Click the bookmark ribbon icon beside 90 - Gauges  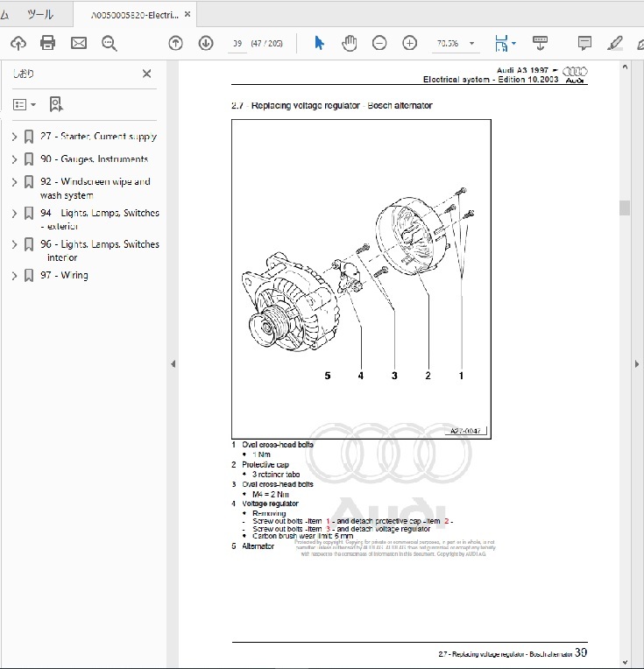click(29, 159)
